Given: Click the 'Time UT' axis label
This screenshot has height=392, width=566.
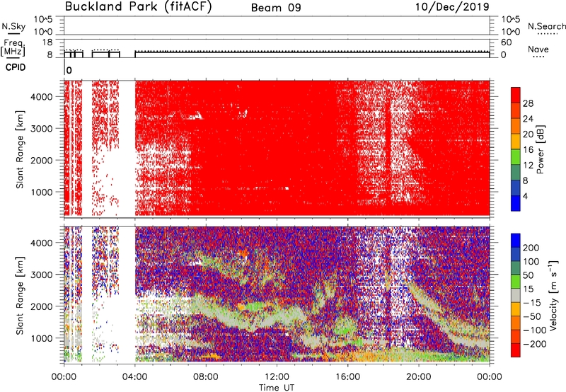Looking at the screenshot, I should coord(277,388).
